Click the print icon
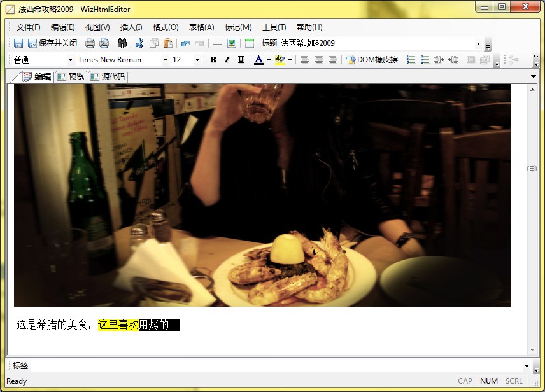 (90, 43)
